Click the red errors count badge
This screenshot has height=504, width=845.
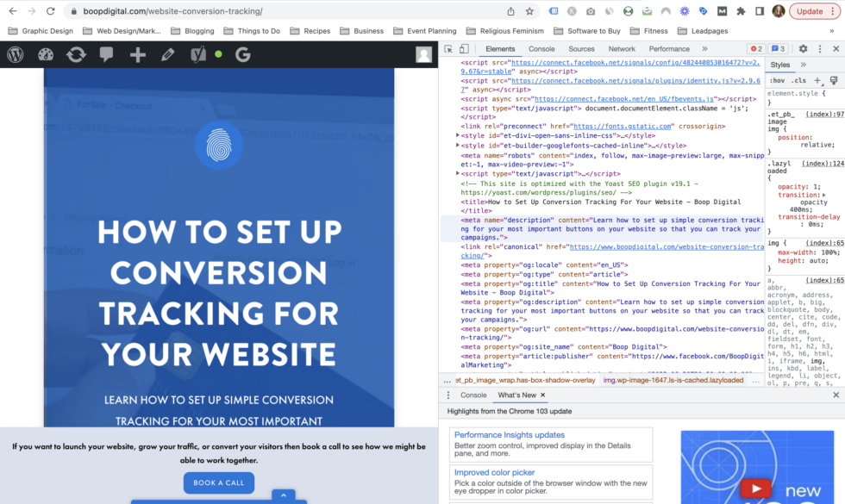[x=757, y=48]
